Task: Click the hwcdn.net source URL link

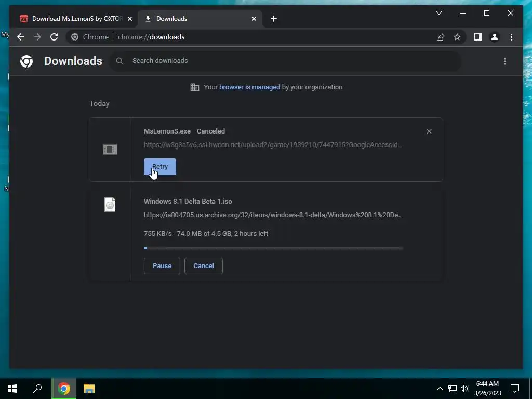Action: 273,145
